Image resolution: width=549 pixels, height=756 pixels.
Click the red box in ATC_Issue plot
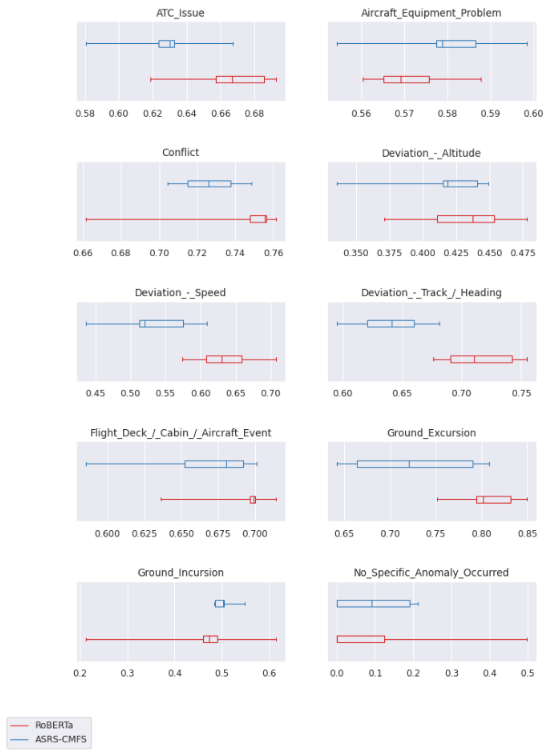(x=240, y=79)
